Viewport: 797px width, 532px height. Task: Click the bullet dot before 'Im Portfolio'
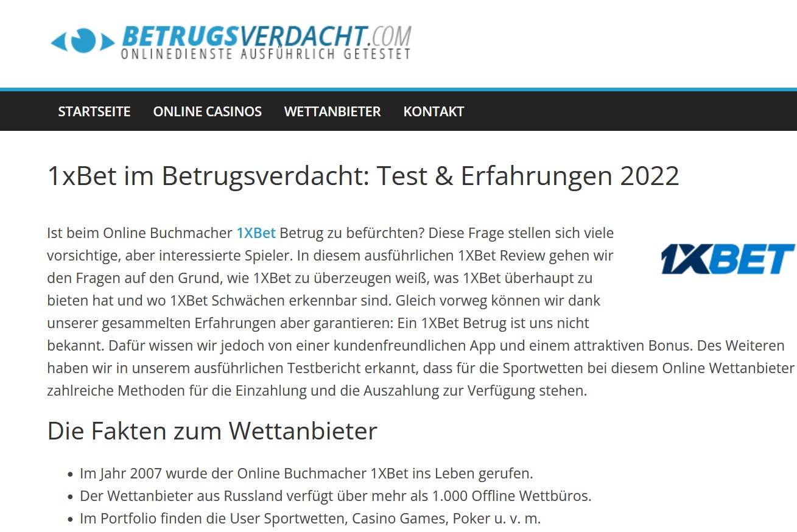(69, 519)
